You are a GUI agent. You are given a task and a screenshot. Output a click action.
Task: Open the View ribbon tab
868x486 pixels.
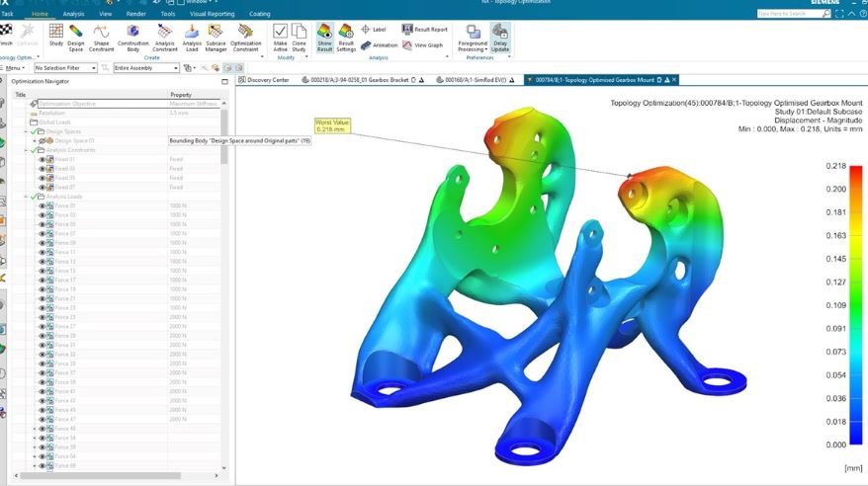point(105,13)
